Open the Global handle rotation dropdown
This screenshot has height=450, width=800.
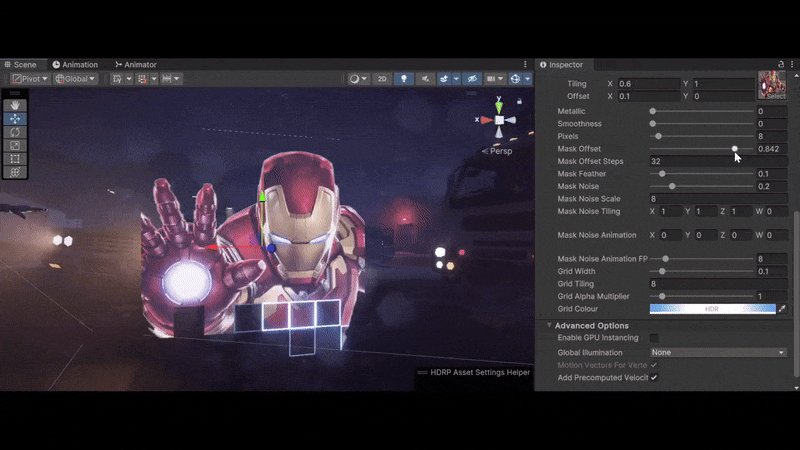[75, 79]
